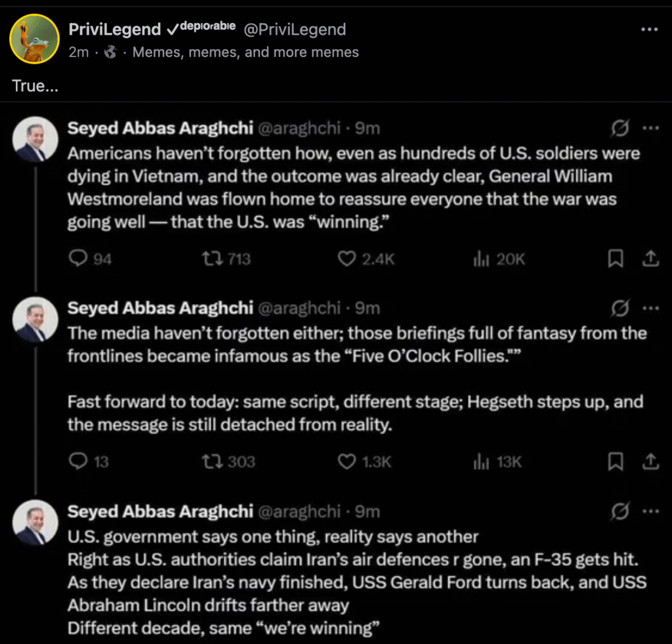Open the @PriviLegend handle link

[295, 30]
